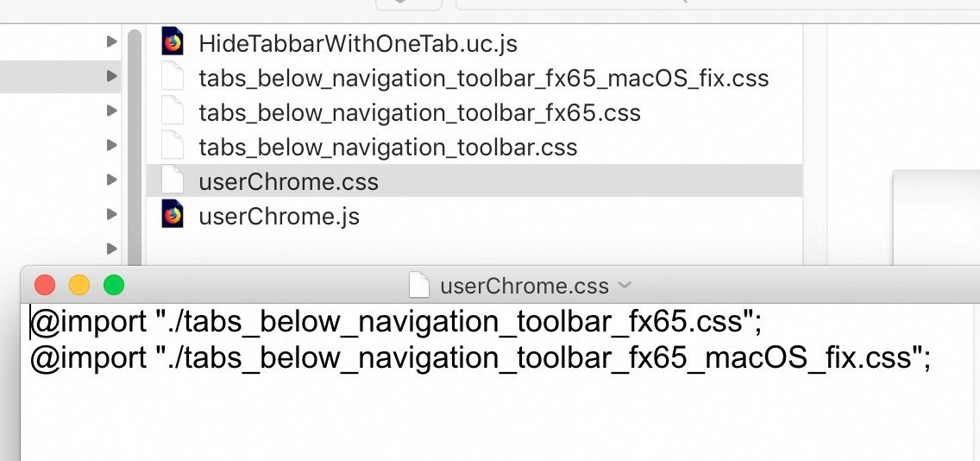Select the userChrome.js file name
The height and width of the screenshot is (461, 980).
(279, 216)
